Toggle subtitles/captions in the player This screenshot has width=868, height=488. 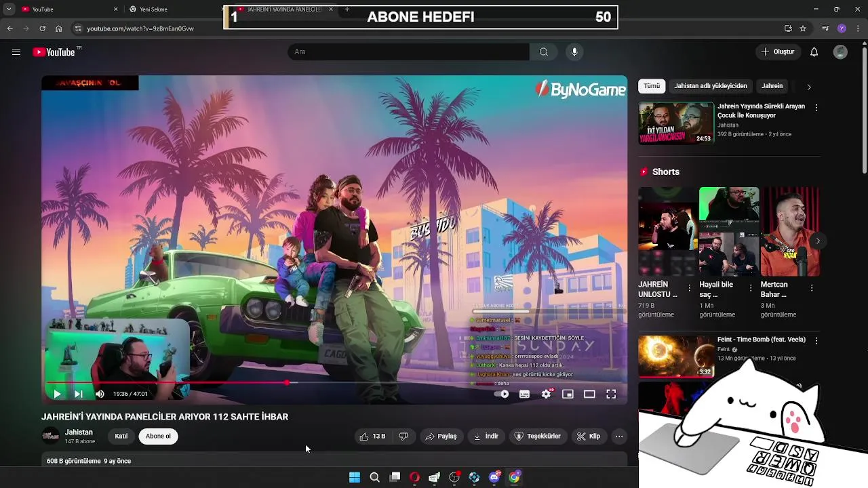point(524,394)
